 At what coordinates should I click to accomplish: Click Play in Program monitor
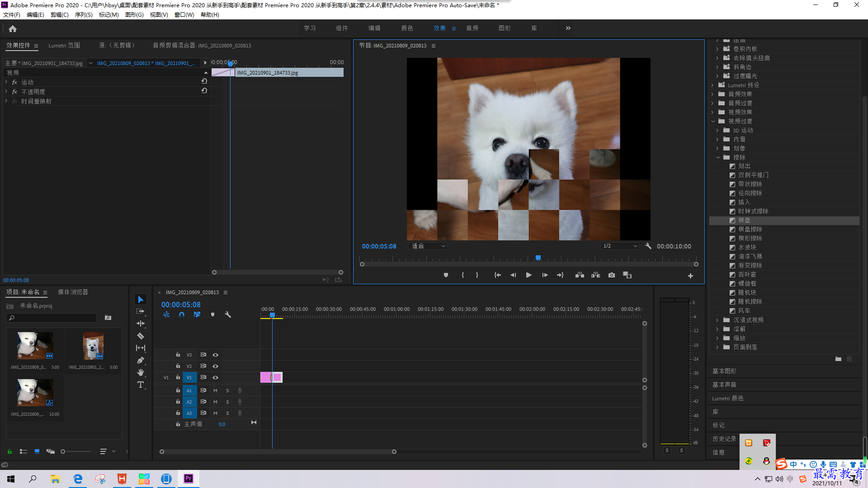pos(528,275)
